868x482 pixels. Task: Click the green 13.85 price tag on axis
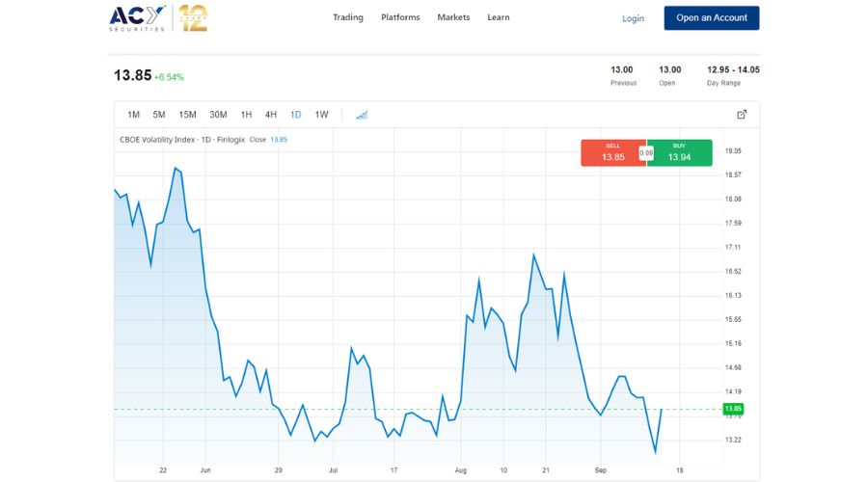pyautogui.click(x=734, y=409)
